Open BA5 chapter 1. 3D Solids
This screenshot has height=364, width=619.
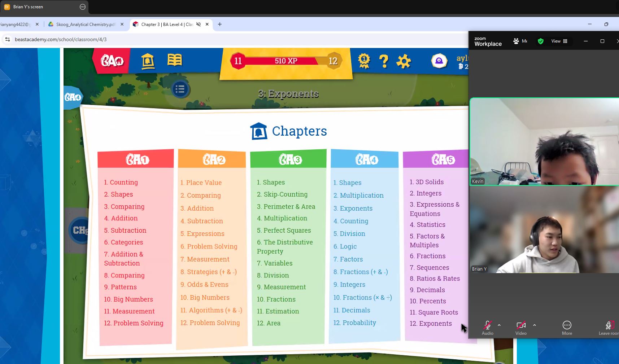click(x=427, y=182)
